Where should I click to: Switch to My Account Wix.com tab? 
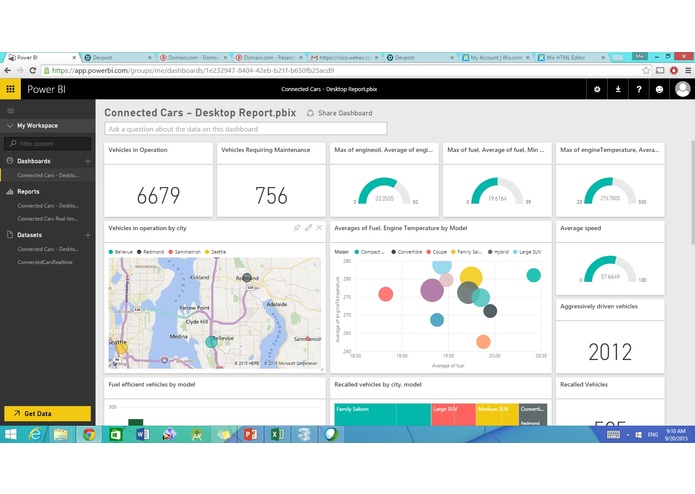(x=496, y=58)
